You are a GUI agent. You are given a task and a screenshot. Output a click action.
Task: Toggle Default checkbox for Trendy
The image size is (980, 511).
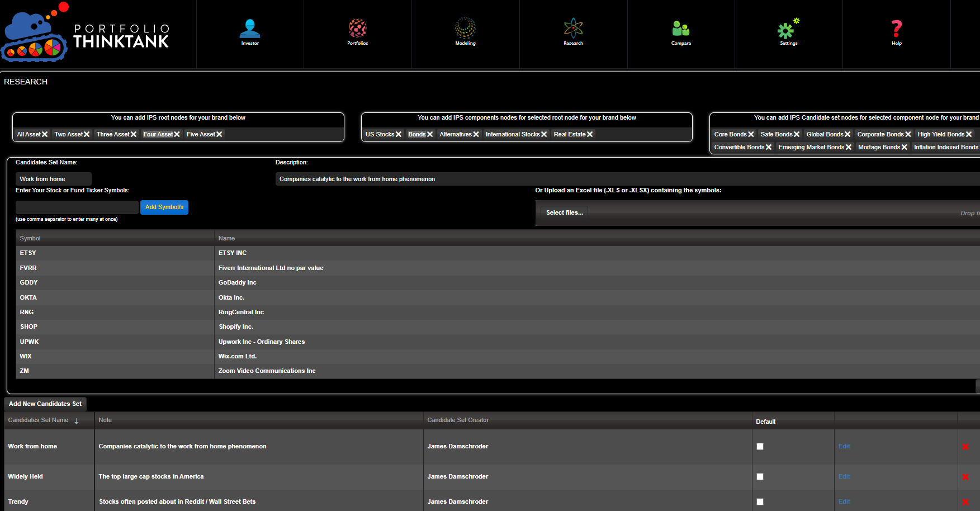(x=760, y=501)
